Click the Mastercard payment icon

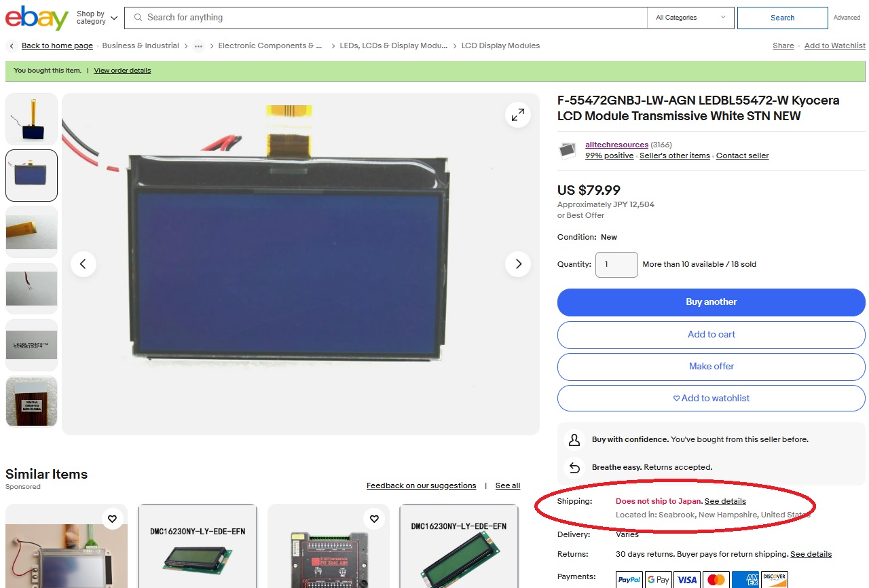716,579
